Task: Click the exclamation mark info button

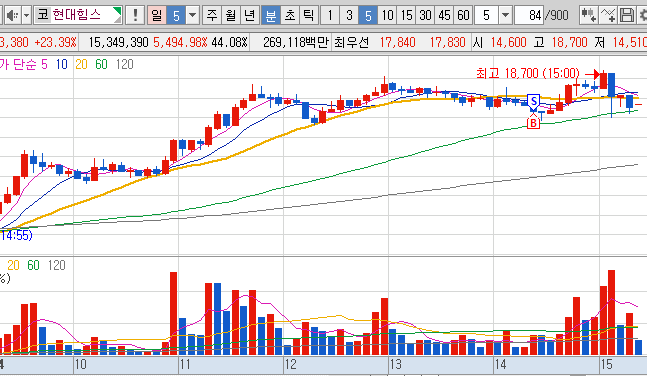Action: pyautogui.click(x=135, y=16)
